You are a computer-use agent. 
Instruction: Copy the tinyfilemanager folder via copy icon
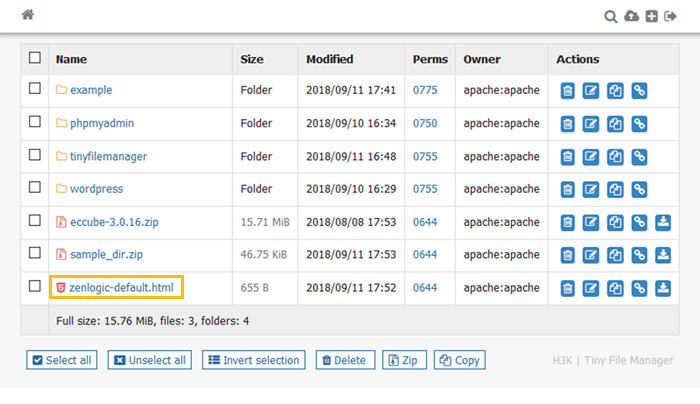click(615, 157)
